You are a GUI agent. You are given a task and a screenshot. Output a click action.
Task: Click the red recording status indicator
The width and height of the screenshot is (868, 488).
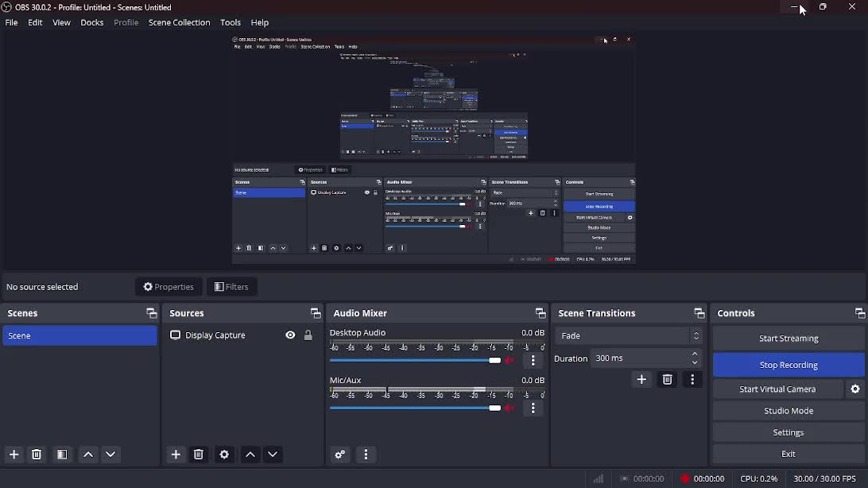click(684, 478)
